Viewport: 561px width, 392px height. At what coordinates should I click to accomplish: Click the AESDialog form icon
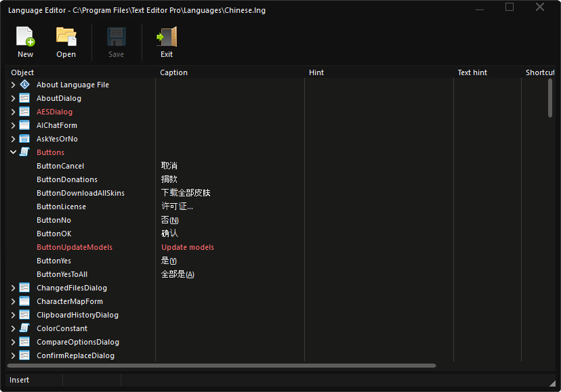click(24, 112)
